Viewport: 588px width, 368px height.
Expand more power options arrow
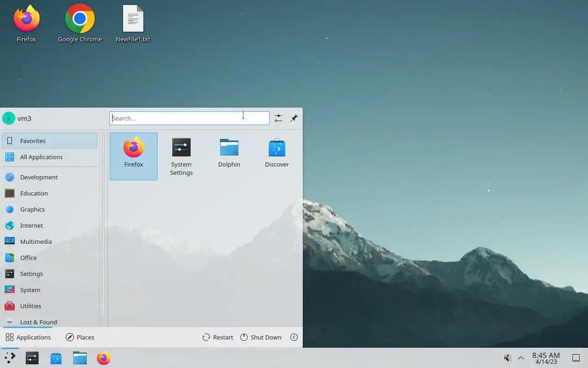(x=294, y=337)
